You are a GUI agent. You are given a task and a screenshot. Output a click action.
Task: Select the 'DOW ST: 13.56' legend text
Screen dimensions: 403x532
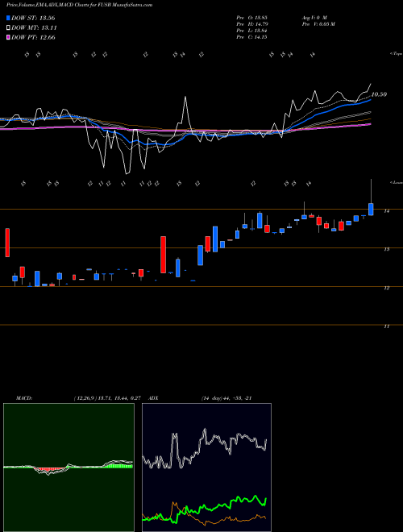tap(33, 18)
